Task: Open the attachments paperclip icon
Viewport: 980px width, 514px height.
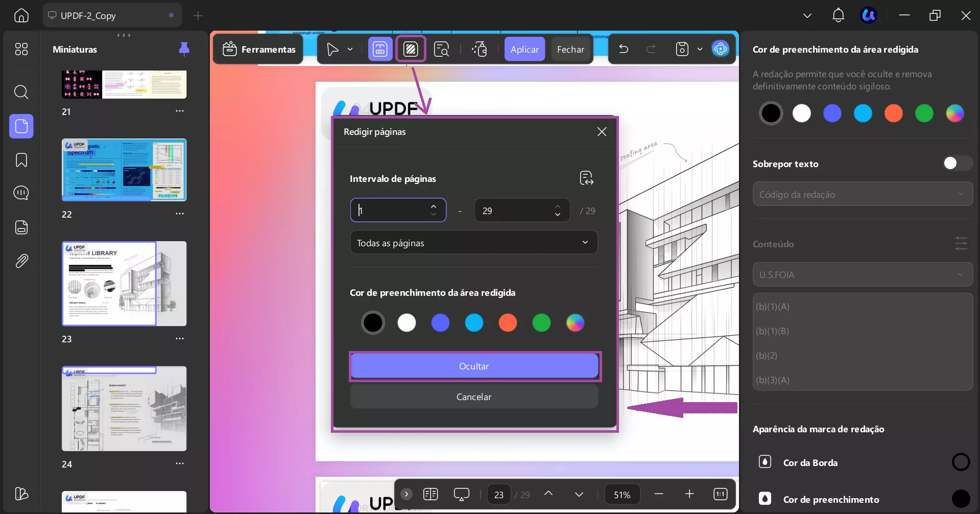Action: (x=21, y=261)
